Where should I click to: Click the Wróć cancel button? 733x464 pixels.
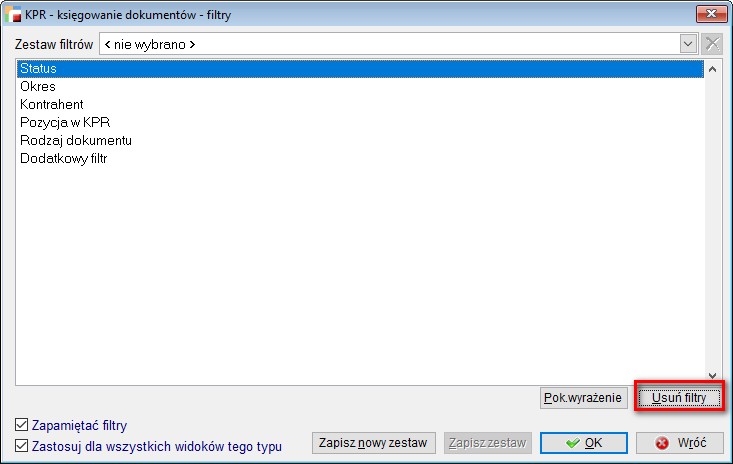coord(679,443)
